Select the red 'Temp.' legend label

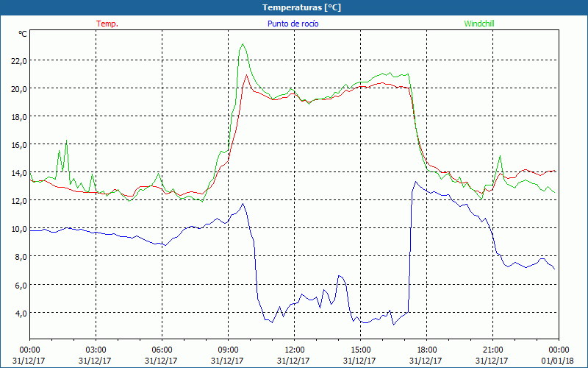[x=107, y=24]
